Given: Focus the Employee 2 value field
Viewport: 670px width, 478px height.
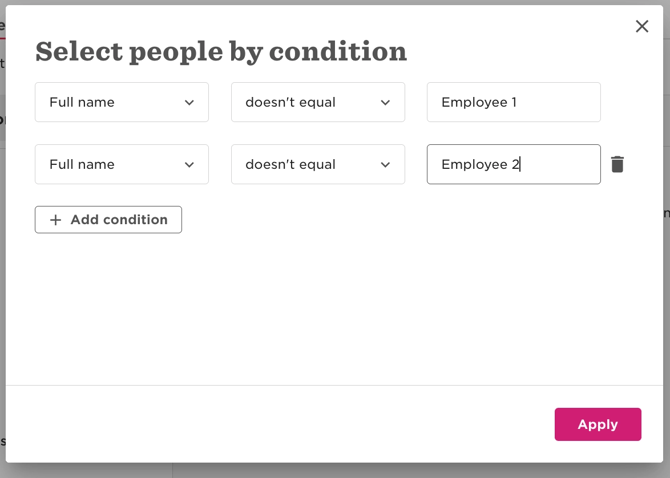Looking at the screenshot, I should pos(514,164).
